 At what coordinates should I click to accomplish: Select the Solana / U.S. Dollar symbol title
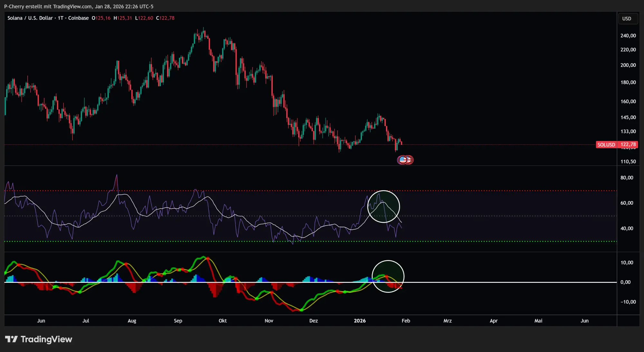[30, 18]
